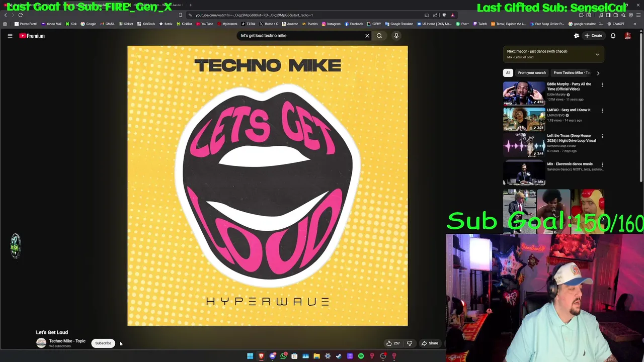Open Facebook bookmark
Screen dimensions: 644x362
(x=354, y=24)
